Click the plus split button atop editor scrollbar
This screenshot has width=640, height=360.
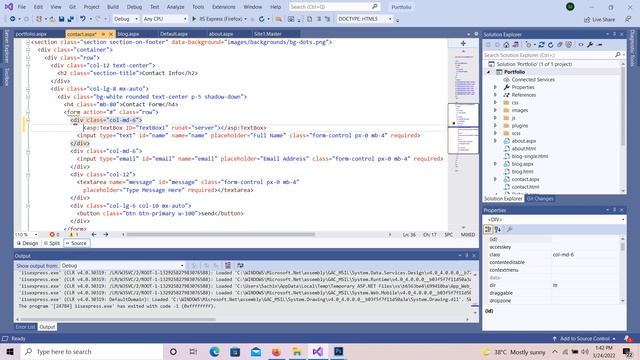click(463, 43)
